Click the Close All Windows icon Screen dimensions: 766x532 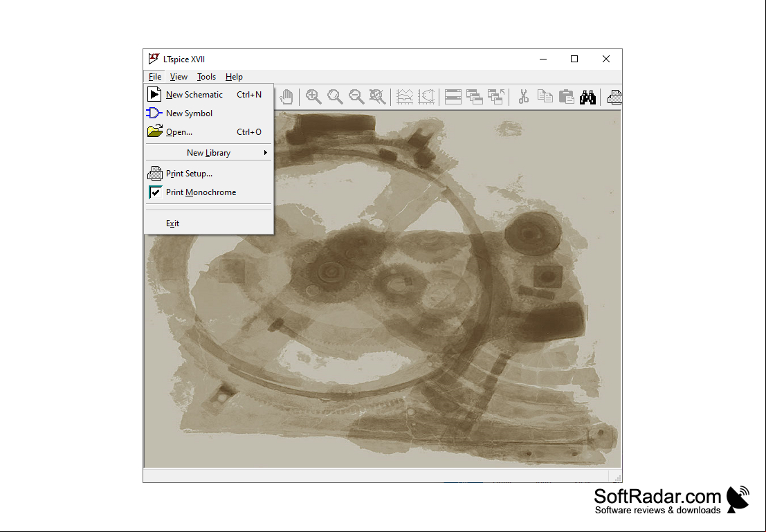pyautogui.click(x=496, y=97)
